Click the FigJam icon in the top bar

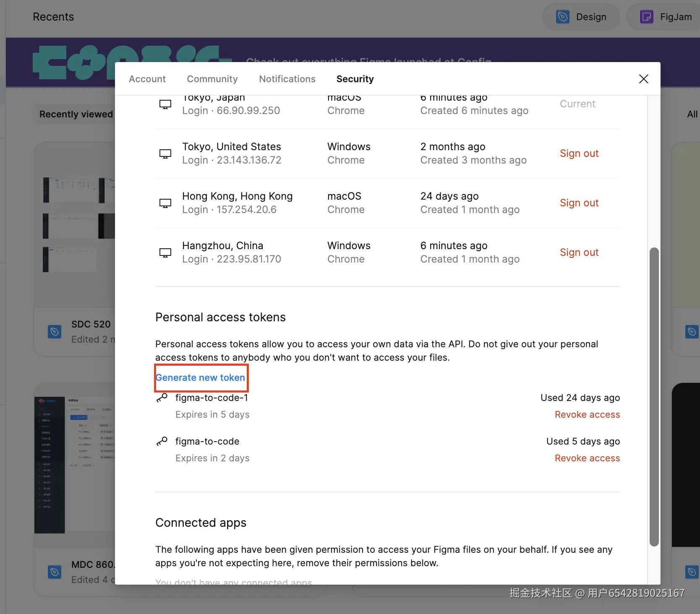(x=646, y=17)
